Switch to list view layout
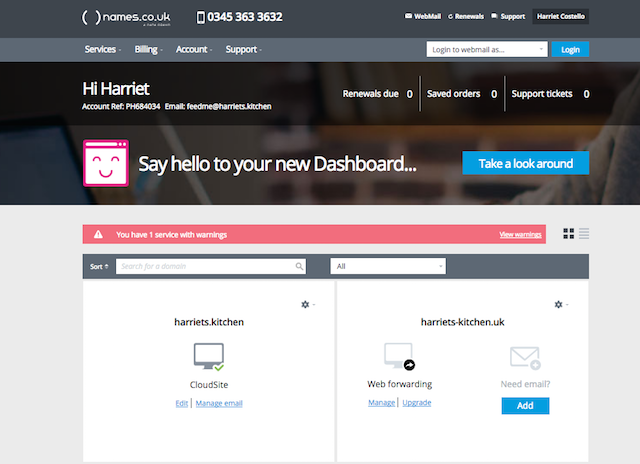Screen dimensions: 640x464 (x=584, y=233)
